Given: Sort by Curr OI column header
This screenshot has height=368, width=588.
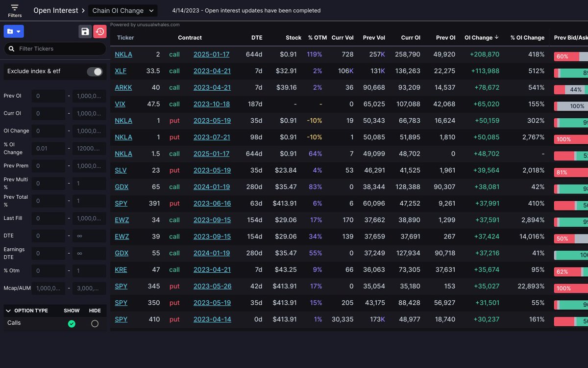Looking at the screenshot, I should click(411, 37).
